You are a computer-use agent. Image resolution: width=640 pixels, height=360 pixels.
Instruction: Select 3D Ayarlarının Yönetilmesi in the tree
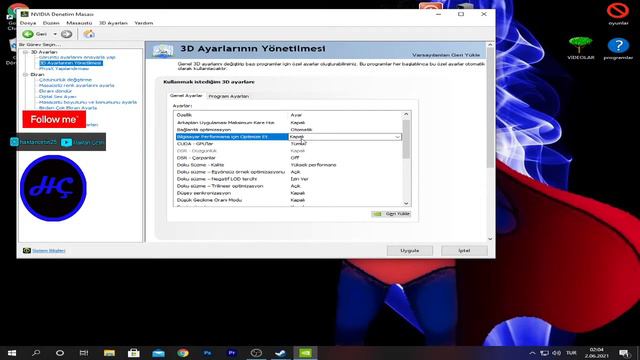pos(71,63)
